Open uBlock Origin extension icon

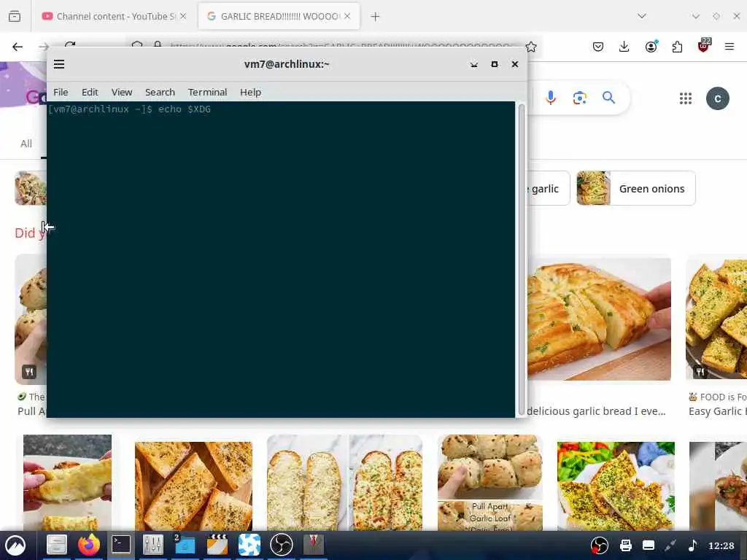(x=703, y=46)
